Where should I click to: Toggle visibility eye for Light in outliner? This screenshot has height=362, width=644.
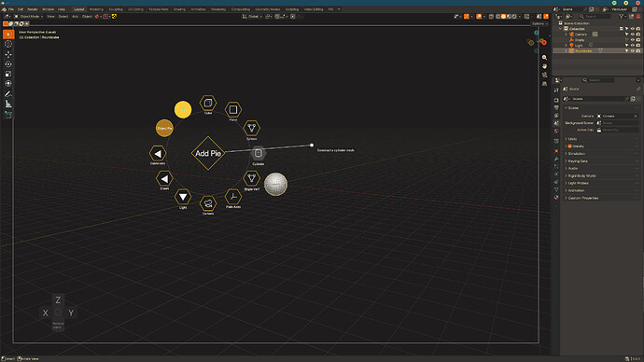[633, 45]
